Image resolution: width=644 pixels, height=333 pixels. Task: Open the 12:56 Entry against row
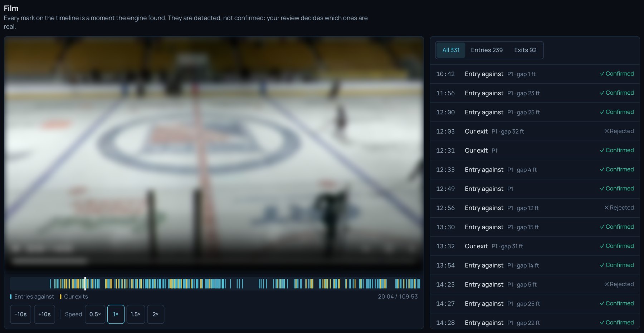click(x=535, y=208)
